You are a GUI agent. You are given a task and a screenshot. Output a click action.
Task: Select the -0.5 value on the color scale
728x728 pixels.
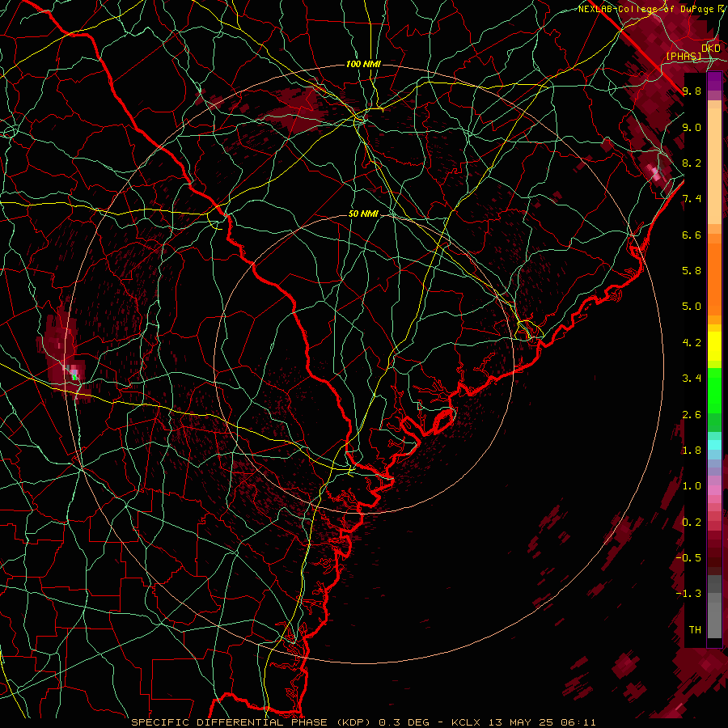point(688,558)
